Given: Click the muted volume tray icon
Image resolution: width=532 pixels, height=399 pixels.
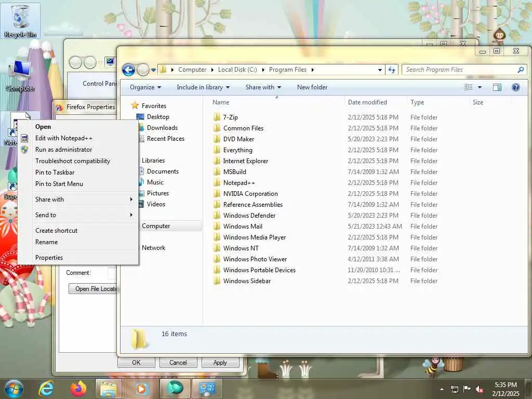Looking at the screenshot, I should click(480, 389).
